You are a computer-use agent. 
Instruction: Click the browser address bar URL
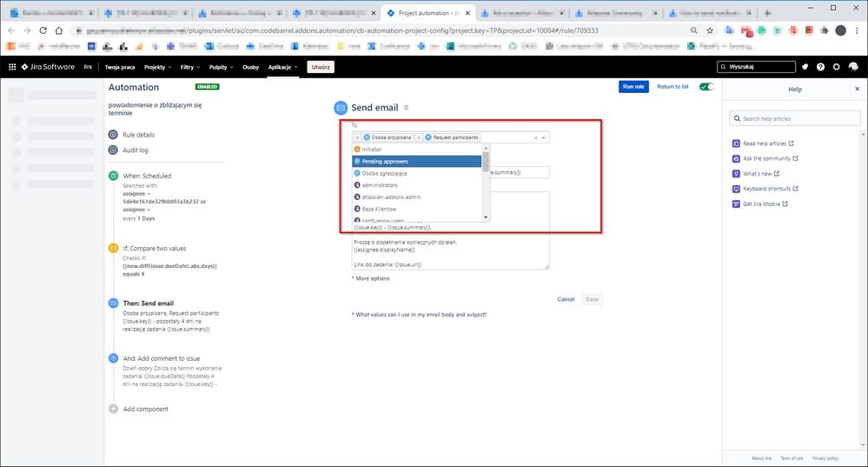click(x=341, y=30)
